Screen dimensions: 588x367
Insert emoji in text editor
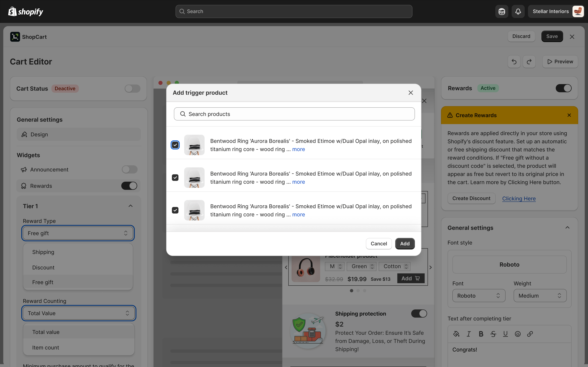coord(518,334)
